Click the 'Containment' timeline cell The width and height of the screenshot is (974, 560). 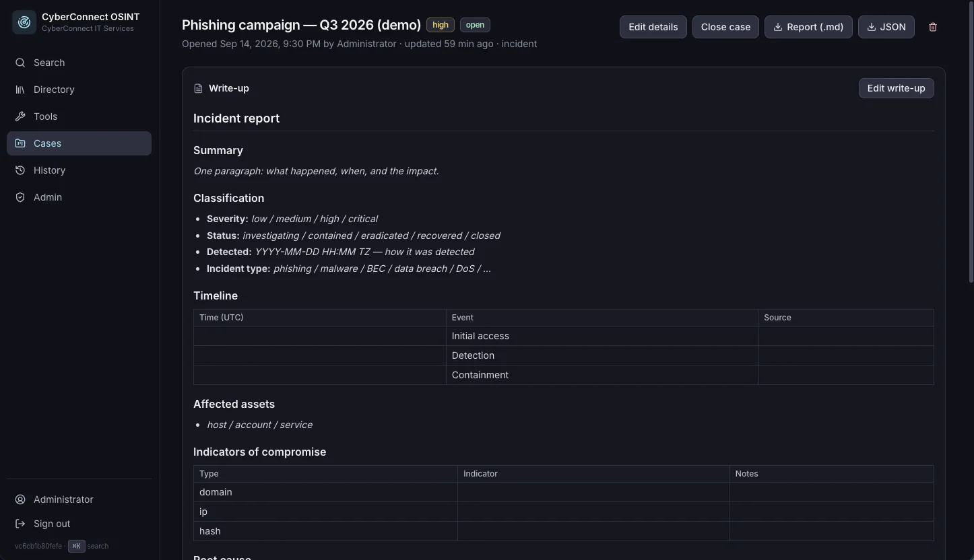[x=602, y=375]
